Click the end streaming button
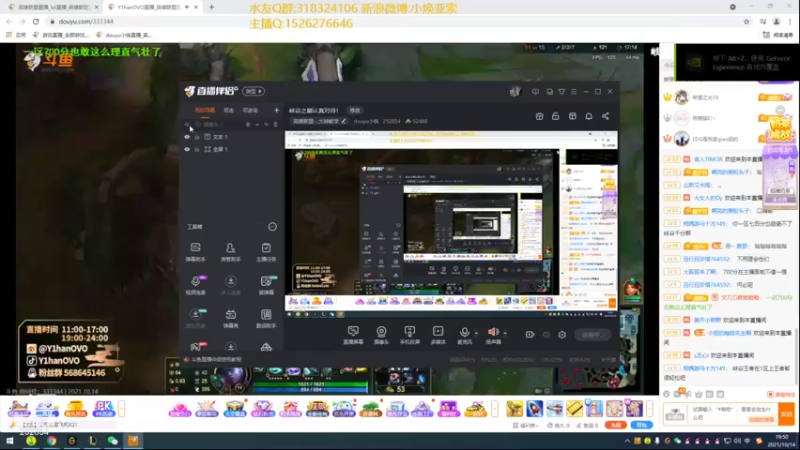The image size is (800, 450). click(593, 335)
